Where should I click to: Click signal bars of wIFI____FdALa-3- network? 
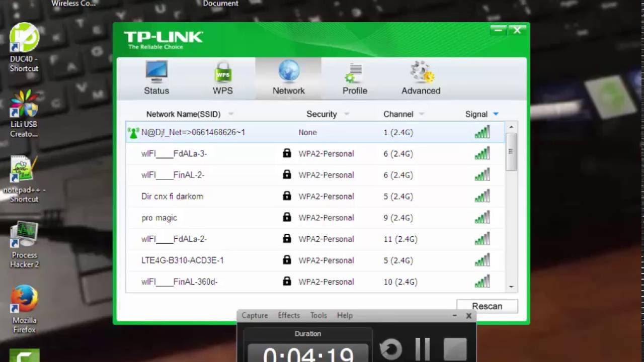[x=482, y=153]
